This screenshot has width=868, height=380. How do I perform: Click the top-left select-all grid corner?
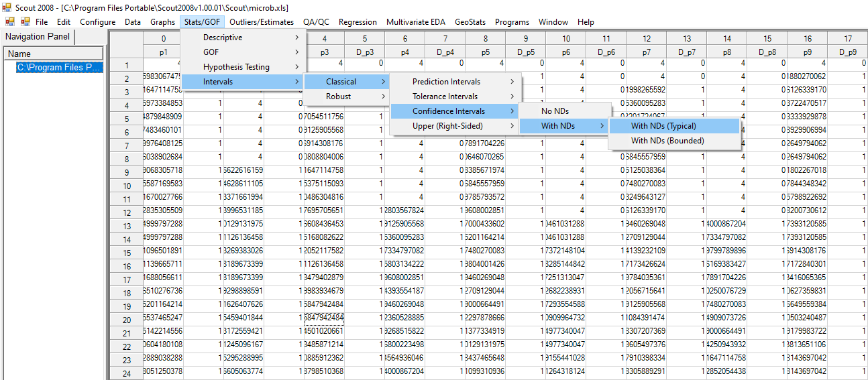[126, 45]
